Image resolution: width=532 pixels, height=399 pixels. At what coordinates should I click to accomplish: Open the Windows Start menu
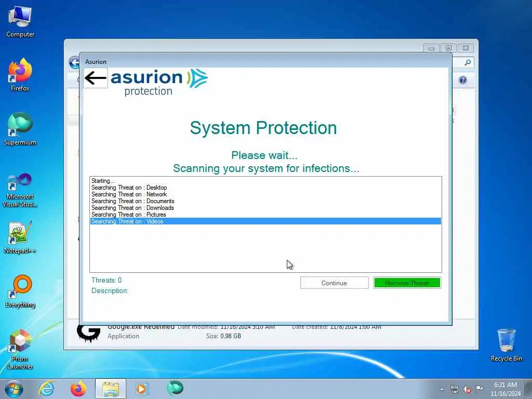coord(14,389)
